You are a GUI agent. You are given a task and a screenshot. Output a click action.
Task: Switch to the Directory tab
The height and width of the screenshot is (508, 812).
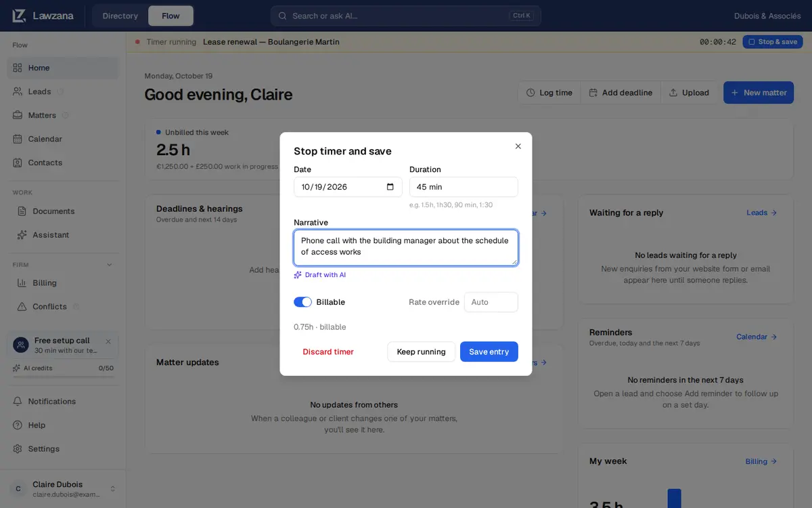pos(120,16)
